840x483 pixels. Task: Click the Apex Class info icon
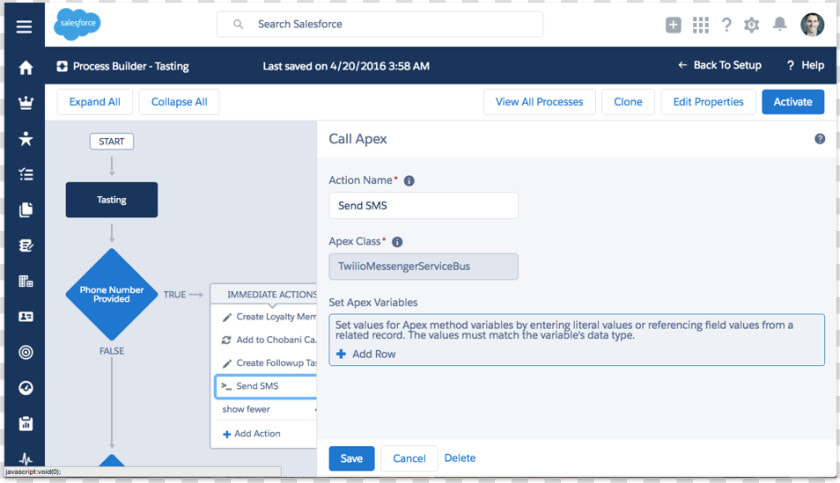pyautogui.click(x=397, y=242)
